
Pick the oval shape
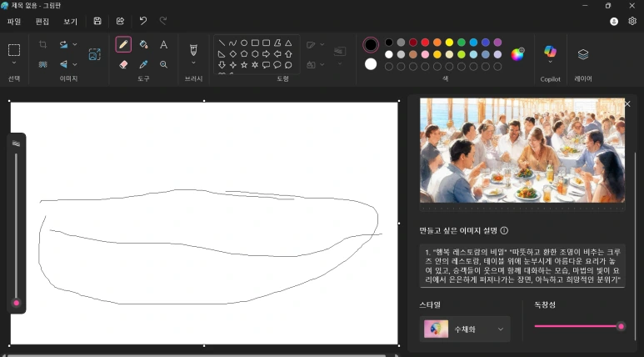click(244, 43)
